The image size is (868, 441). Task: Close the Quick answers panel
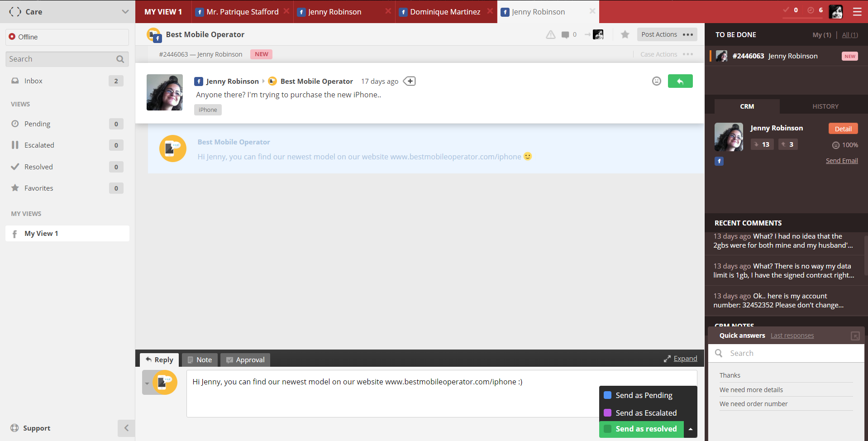click(855, 336)
